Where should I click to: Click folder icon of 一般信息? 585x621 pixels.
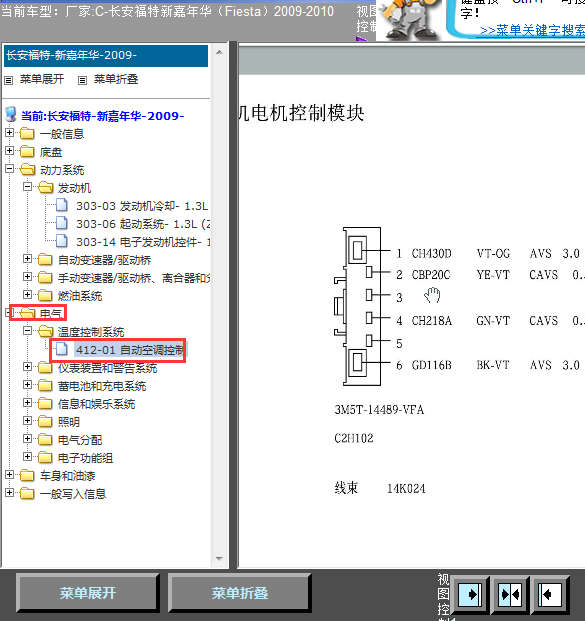point(27,133)
